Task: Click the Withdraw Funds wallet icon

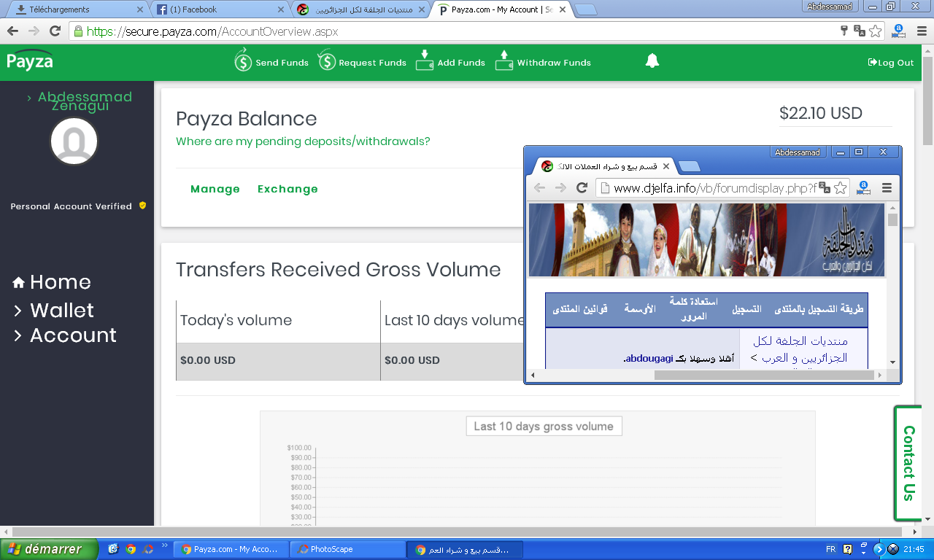Action: (504, 61)
